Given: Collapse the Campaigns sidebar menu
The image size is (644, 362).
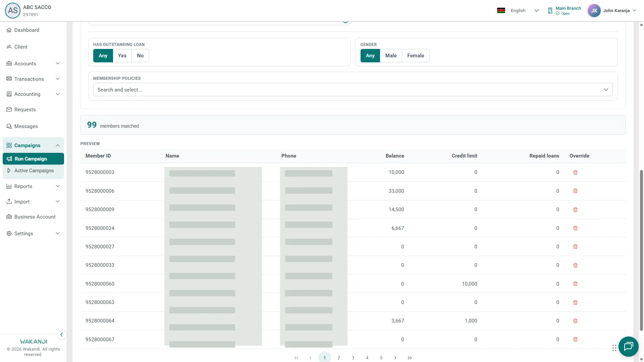Looking at the screenshot, I should (x=33, y=145).
